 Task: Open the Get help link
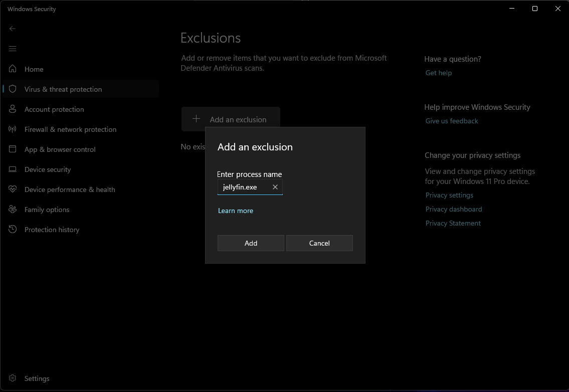pyautogui.click(x=438, y=73)
